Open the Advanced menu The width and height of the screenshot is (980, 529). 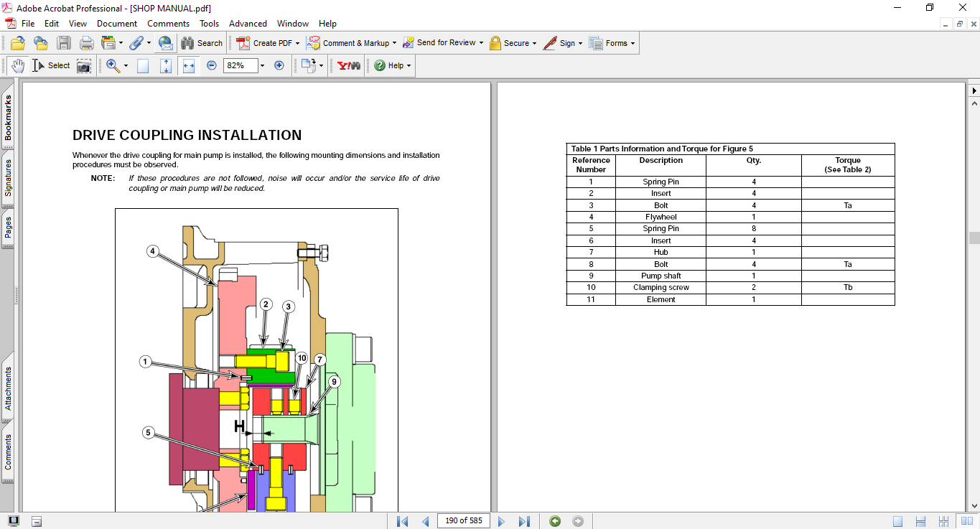click(x=248, y=24)
